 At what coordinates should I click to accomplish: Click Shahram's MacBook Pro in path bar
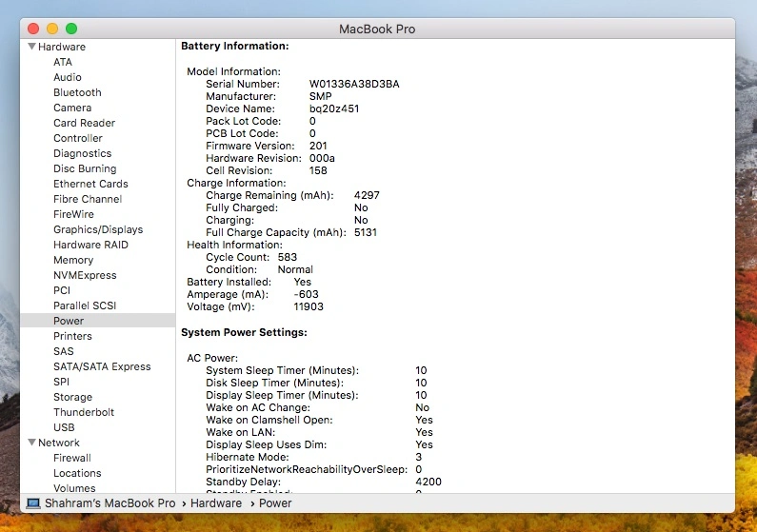[x=110, y=503]
